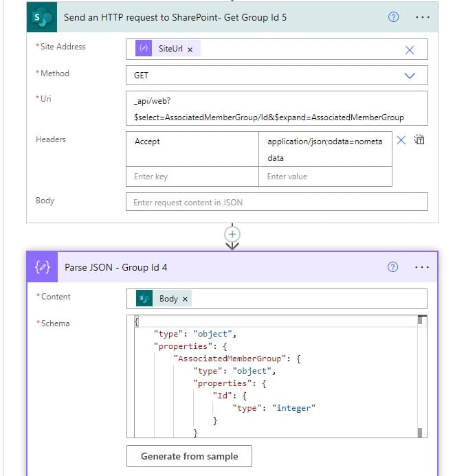Open more options menu for SharePoint HTTP action
The height and width of the screenshot is (476, 455).
[422, 17]
